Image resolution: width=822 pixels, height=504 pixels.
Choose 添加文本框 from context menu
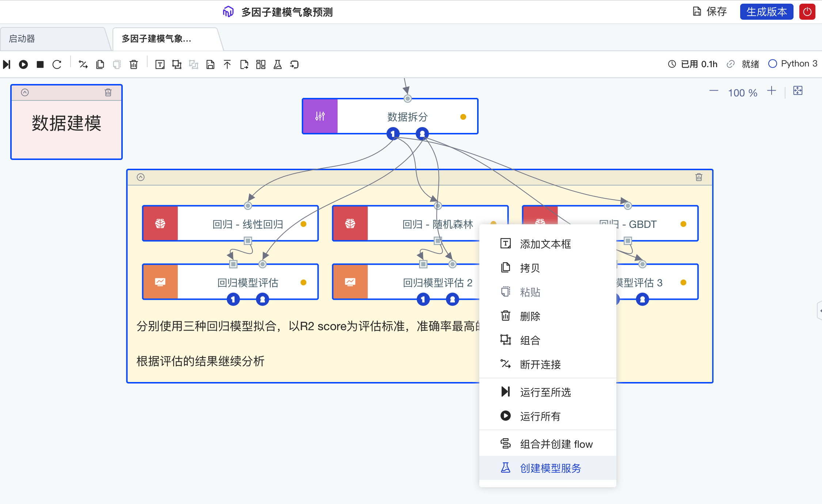(x=548, y=244)
